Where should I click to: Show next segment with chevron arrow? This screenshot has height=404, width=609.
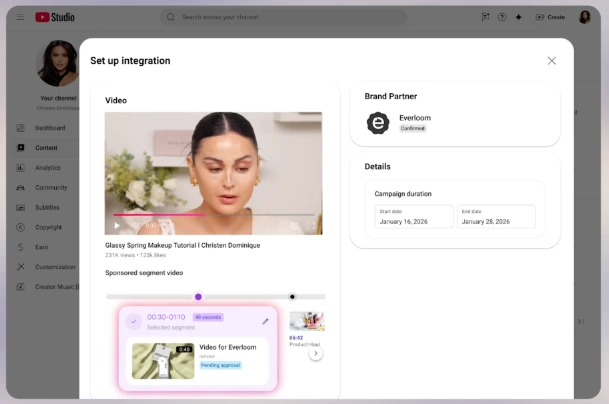tap(316, 354)
